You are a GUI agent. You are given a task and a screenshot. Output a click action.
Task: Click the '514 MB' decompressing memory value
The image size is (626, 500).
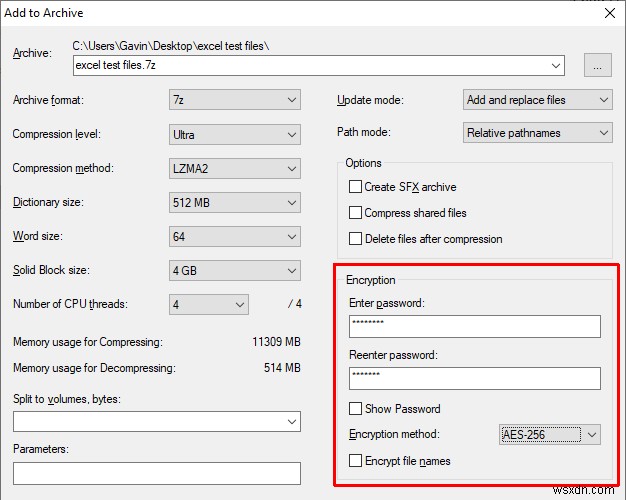tap(282, 368)
